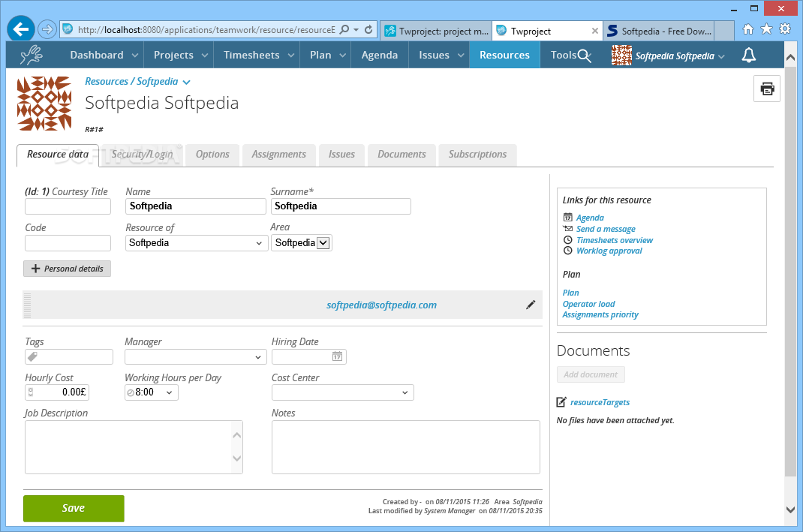Click the drag handle beside email row
803x532 pixels.
pyautogui.click(x=27, y=305)
